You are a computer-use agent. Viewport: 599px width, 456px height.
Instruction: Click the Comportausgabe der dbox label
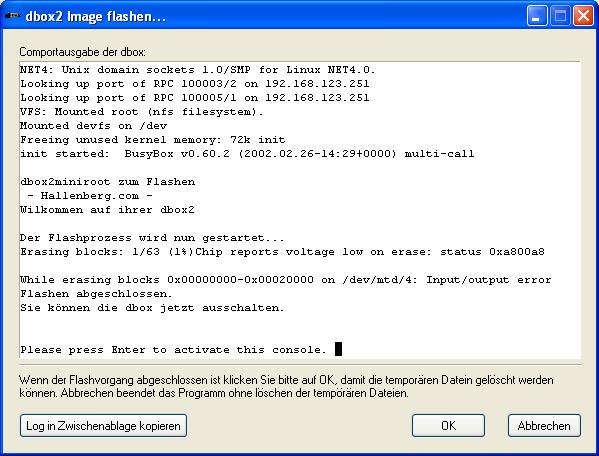pos(82,52)
